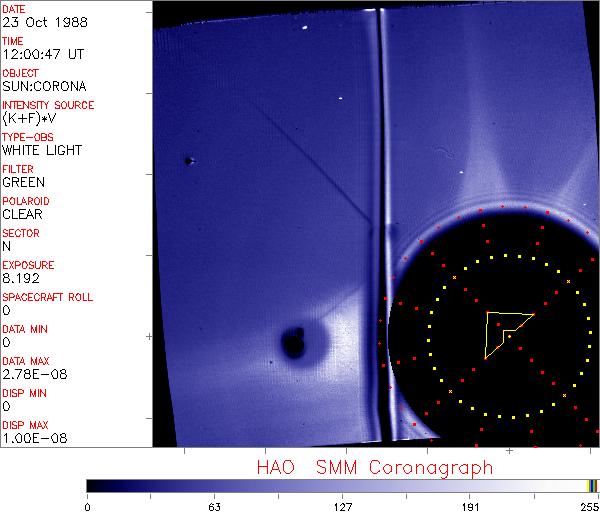Click the multicolored segment at the color bar end
The width and height of the screenshot is (600, 512).
[x=593, y=485]
